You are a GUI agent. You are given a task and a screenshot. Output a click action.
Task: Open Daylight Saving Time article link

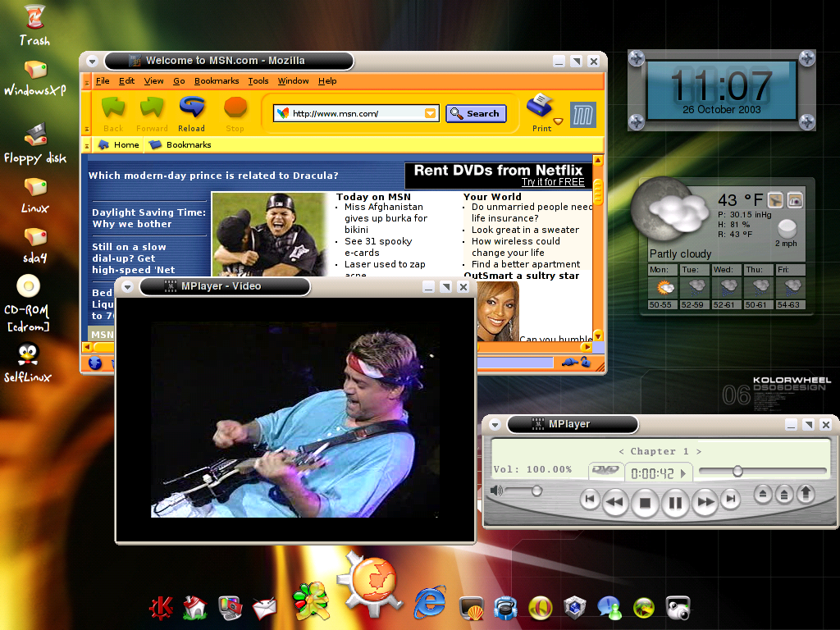point(149,218)
